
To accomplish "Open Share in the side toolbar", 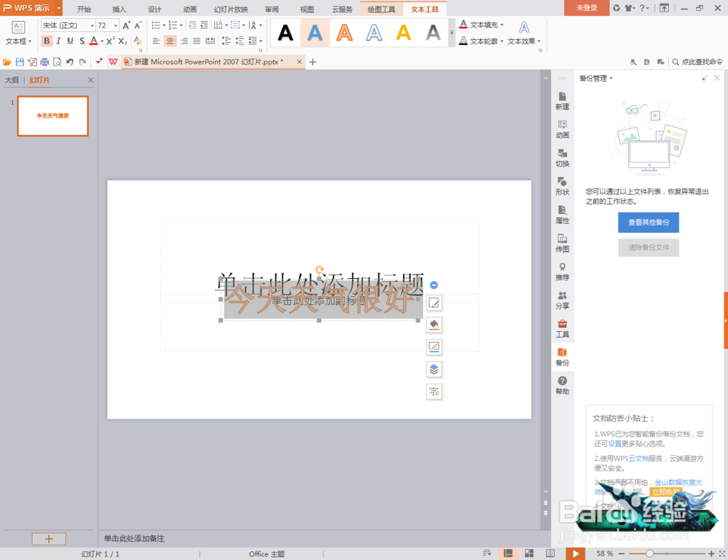I will 562,300.
